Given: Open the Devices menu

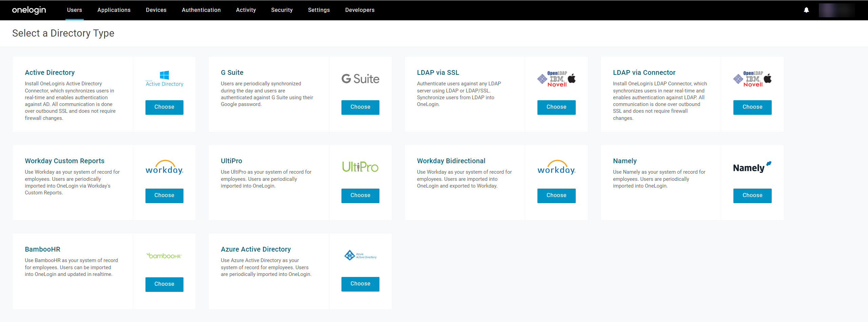Looking at the screenshot, I should tap(156, 10).
